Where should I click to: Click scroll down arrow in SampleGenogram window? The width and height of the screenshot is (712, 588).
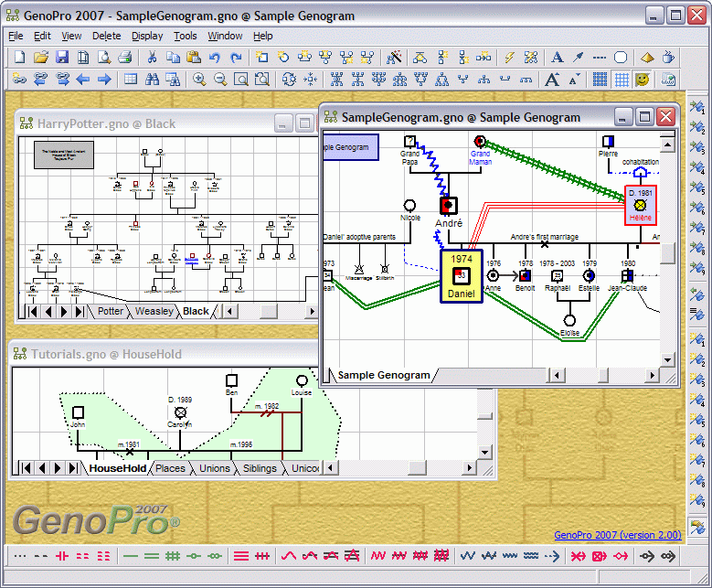[667, 360]
